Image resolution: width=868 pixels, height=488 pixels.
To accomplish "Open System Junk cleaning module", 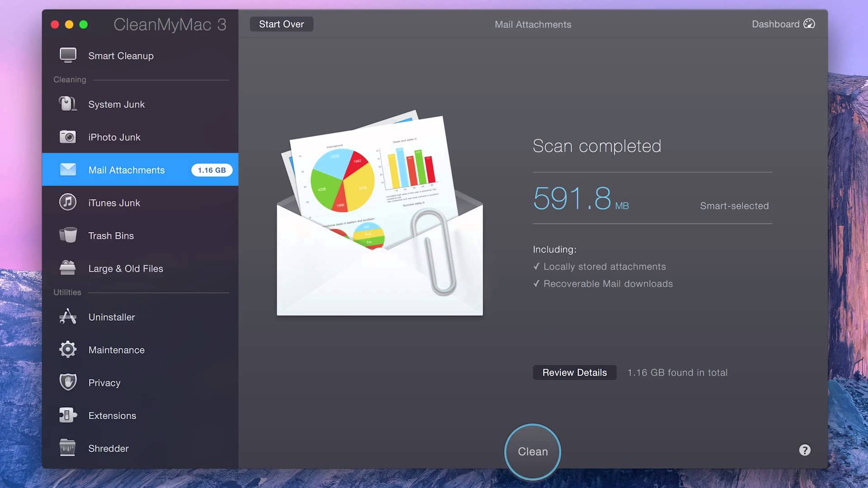I will click(116, 104).
